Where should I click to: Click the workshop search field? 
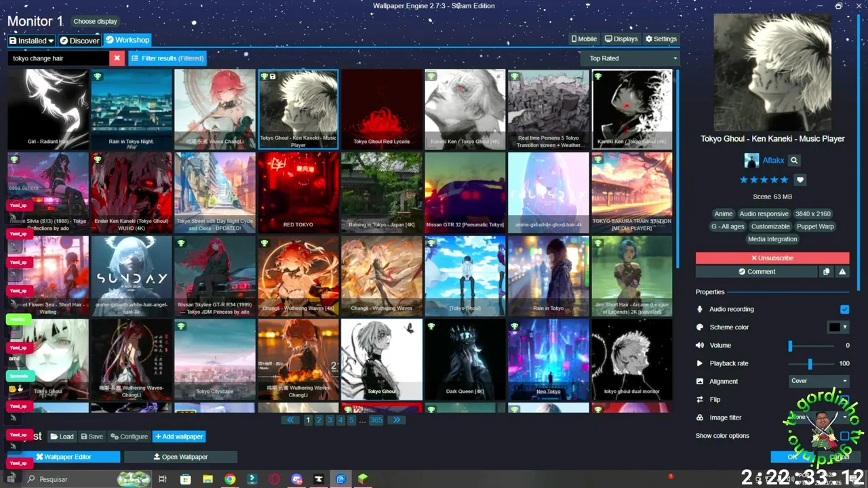[x=58, y=58]
